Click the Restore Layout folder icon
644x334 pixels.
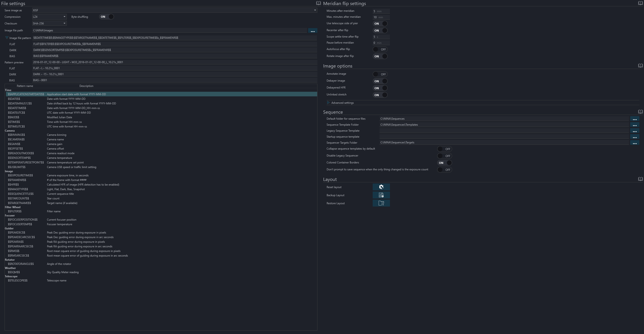(x=381, y=203)
